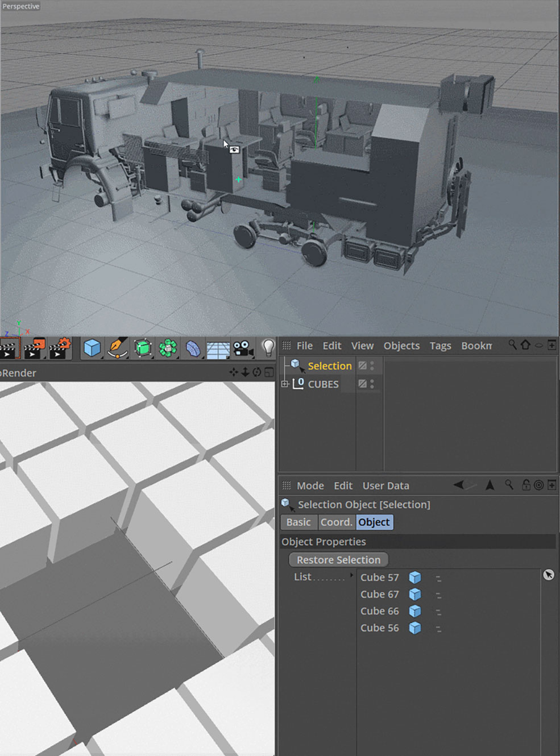Expand the CUBES object hierarchy

[x=285, y=384]
